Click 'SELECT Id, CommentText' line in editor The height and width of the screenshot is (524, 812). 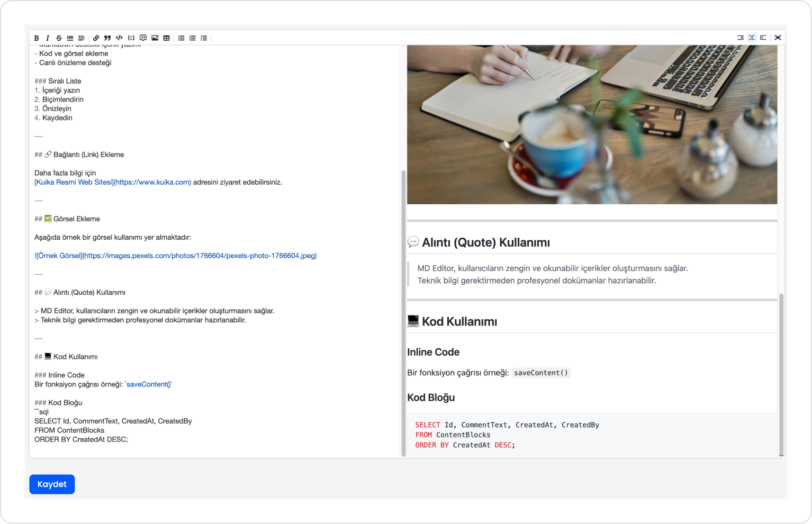click(113, 421)
